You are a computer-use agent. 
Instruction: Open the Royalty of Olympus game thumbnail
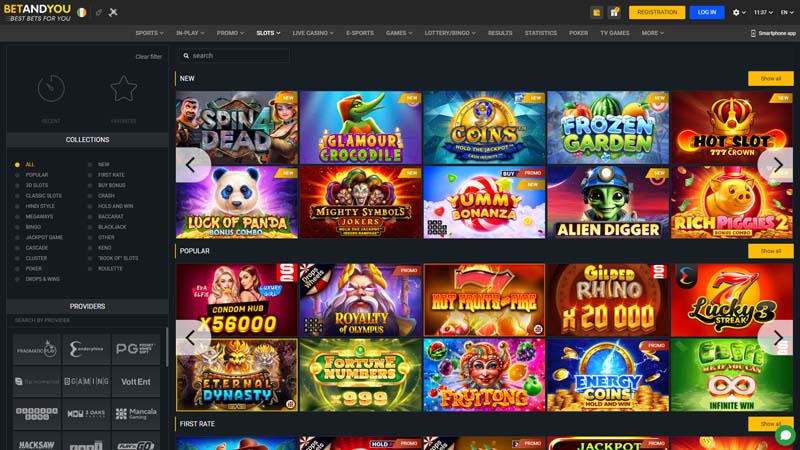[x=361, y=300]
